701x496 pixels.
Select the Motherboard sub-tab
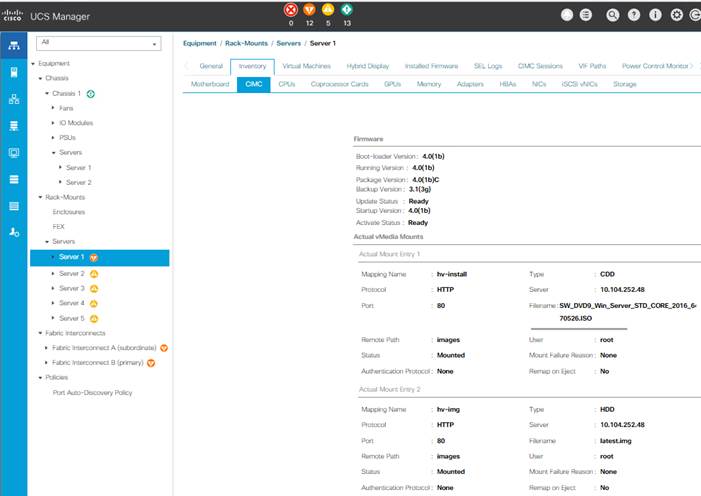click(x=210, y=84)
